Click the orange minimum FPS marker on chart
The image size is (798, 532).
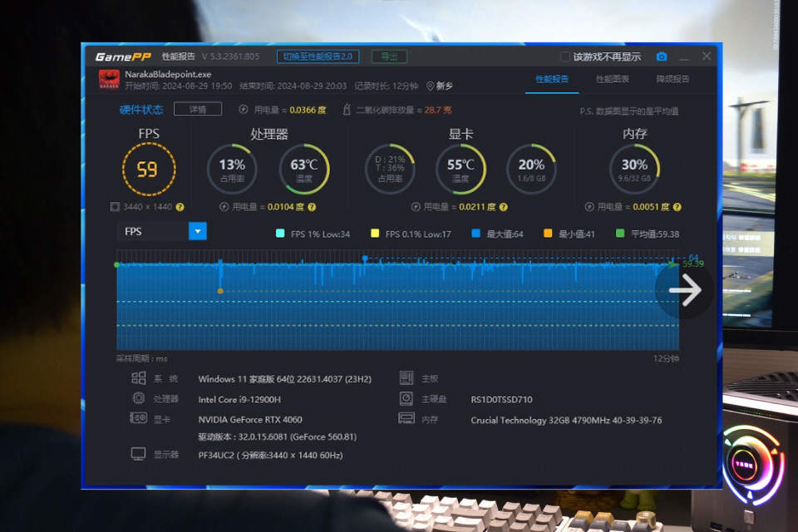[220, 291]
